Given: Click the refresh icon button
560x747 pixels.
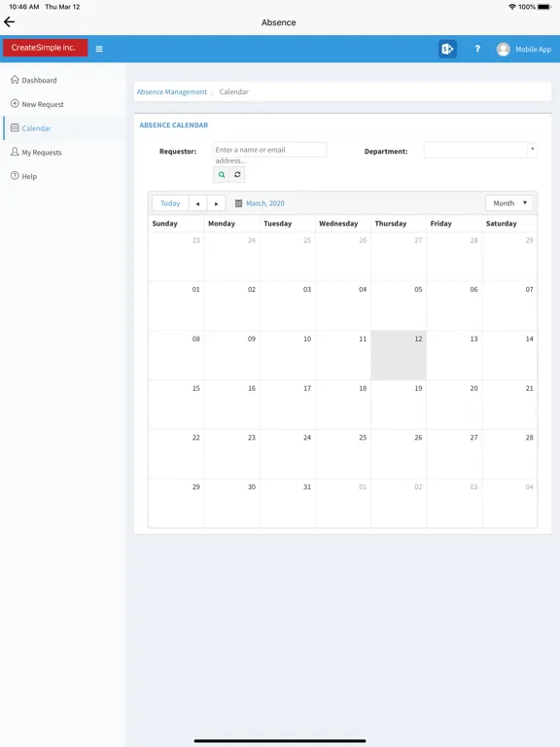Looking at the screenshot, I should tap(237, 175).
